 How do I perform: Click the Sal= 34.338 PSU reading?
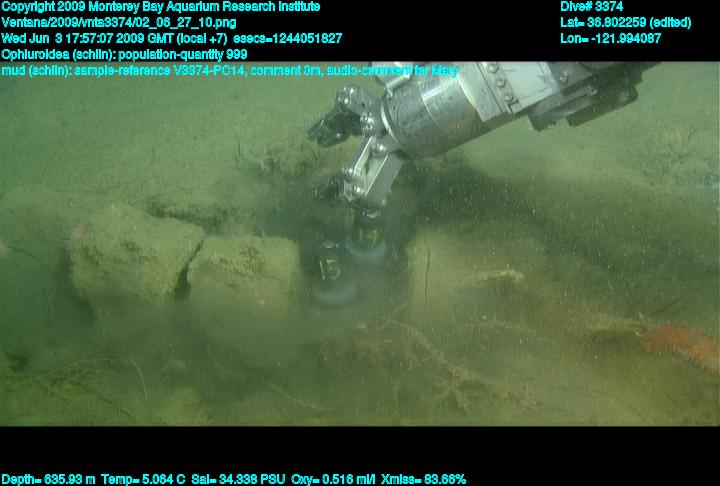pyautogui.click(x=238, y=480)
